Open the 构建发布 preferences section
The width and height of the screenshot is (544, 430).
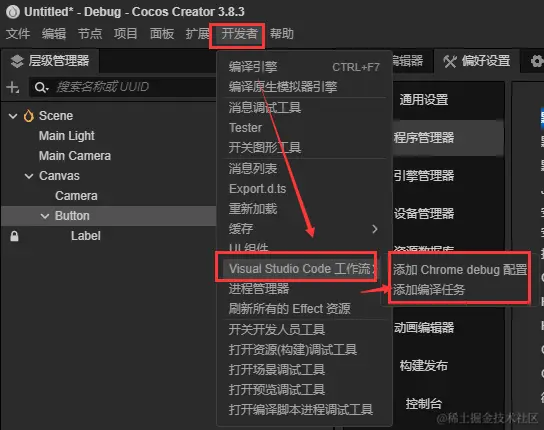(x=424, y=365)
